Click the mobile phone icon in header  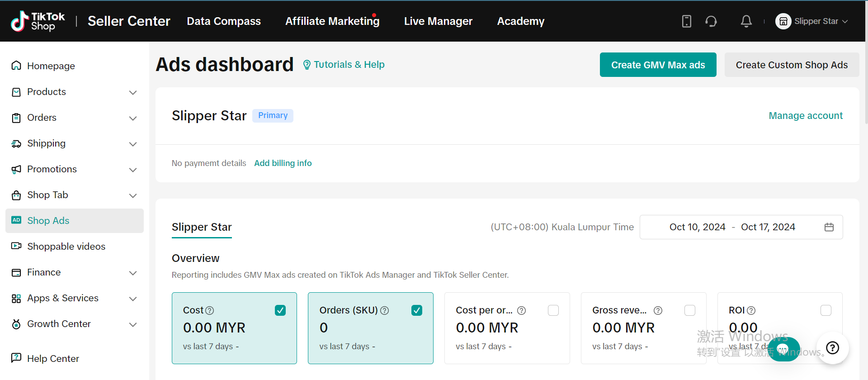(686, 21)
